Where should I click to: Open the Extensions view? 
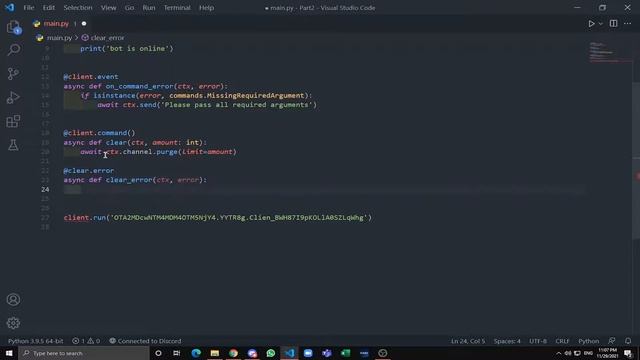(13, 121)
